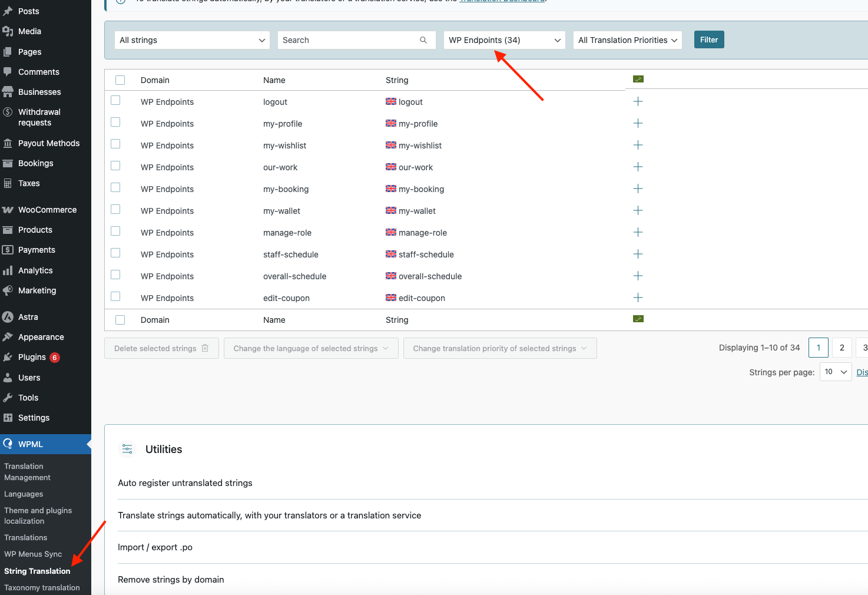Expand the Import / export .po section

point(155,547)
